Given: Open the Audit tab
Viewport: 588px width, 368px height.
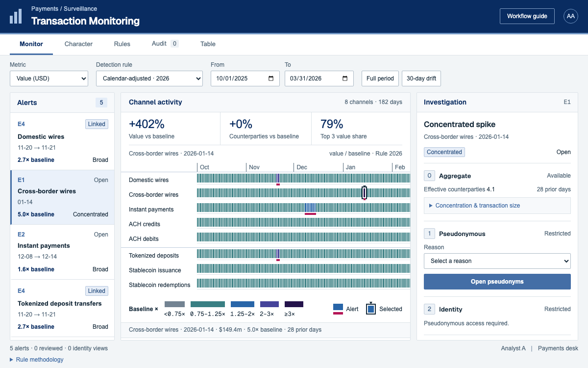Looking at the screenshot, I should coord(165,44).
